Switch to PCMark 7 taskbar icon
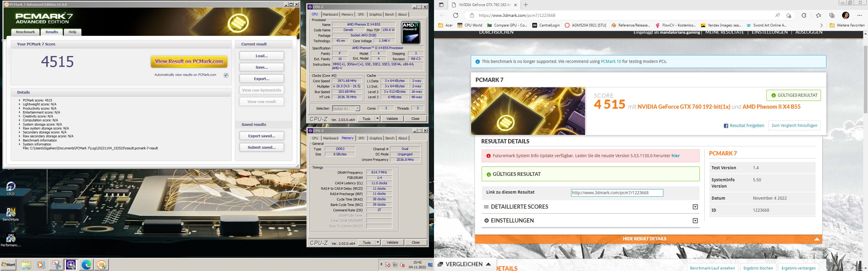The image size is (868, 271). pyautogui.click(x=102, y=265)
